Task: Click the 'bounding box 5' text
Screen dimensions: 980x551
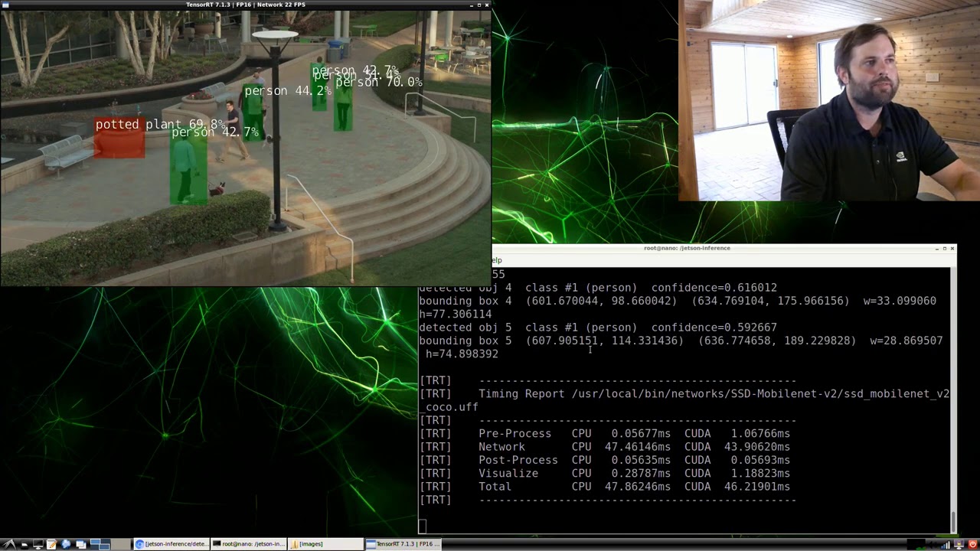Action: (x=465, y=341)
